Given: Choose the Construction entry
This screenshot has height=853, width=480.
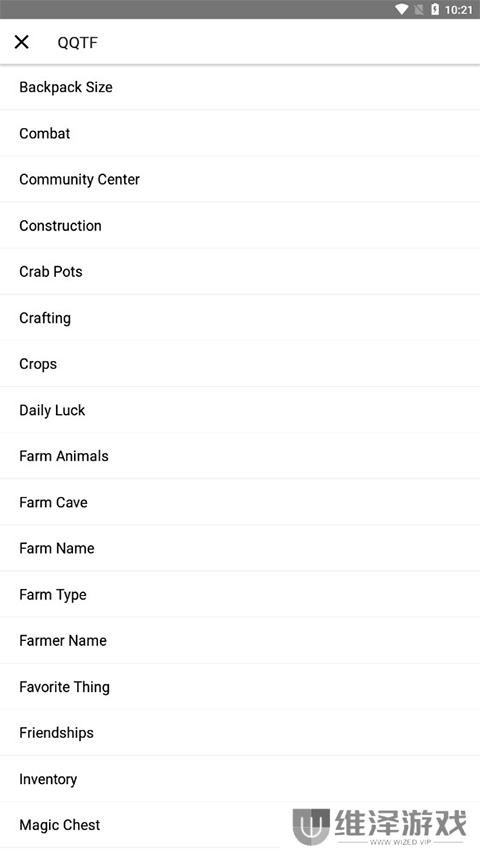Looking at the screenshot, I should tap(240, 226).
